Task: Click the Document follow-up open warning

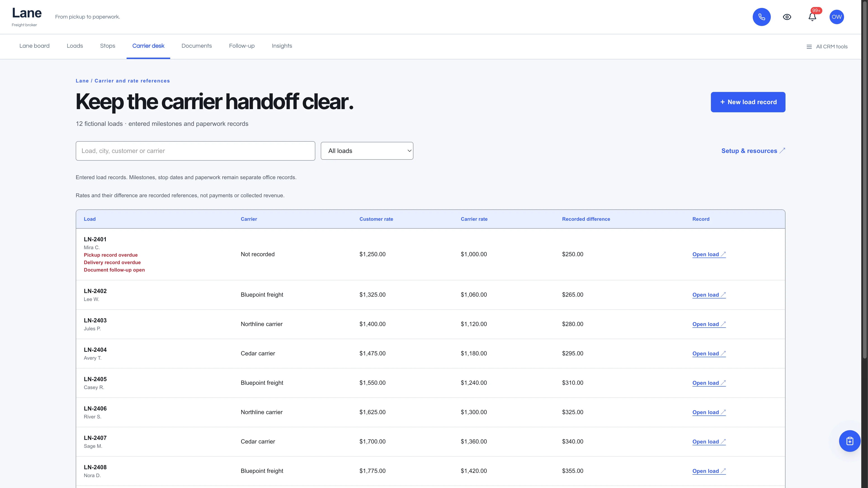Action: 114,270
